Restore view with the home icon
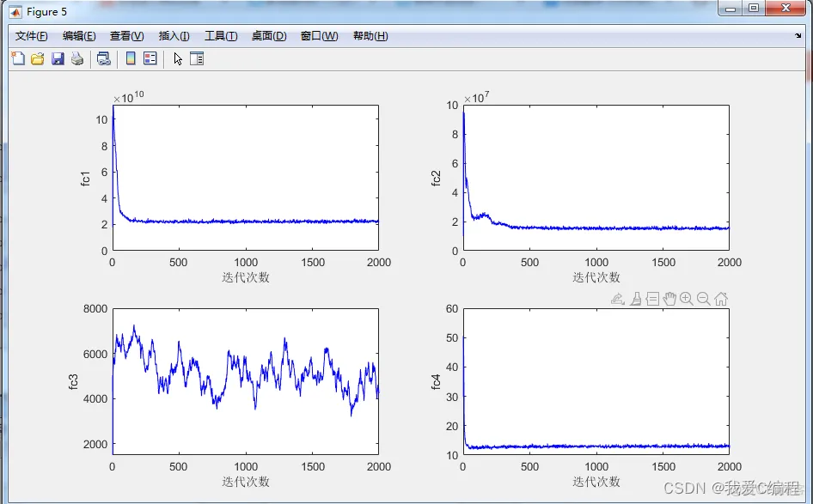This screenshot has width=813, height=504. tap(721, 299)
